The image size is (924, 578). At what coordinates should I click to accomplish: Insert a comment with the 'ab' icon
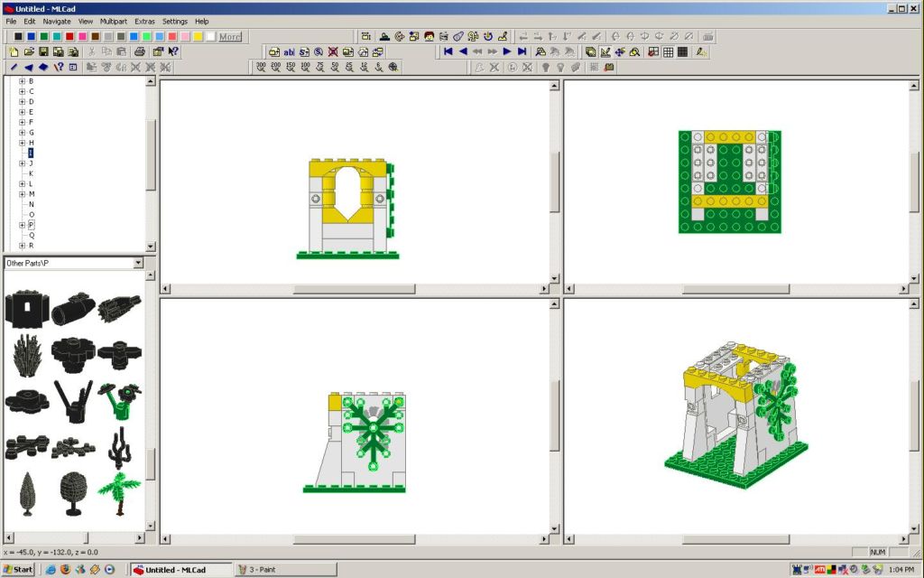pos(289,51)
